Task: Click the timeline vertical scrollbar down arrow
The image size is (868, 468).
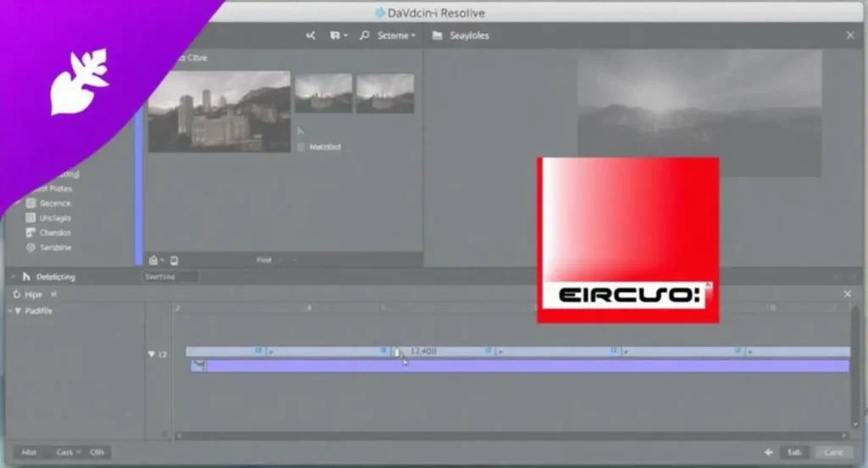Action: (x=855, y=424)
